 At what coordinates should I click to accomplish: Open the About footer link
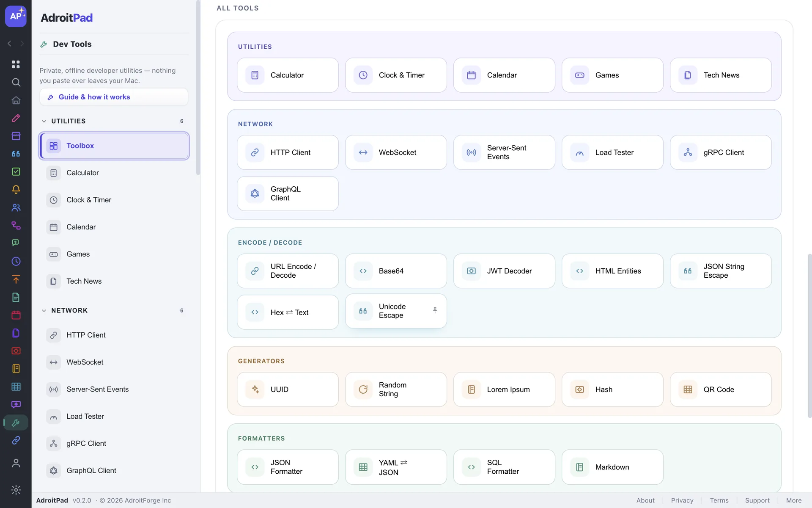coord(645,500)
